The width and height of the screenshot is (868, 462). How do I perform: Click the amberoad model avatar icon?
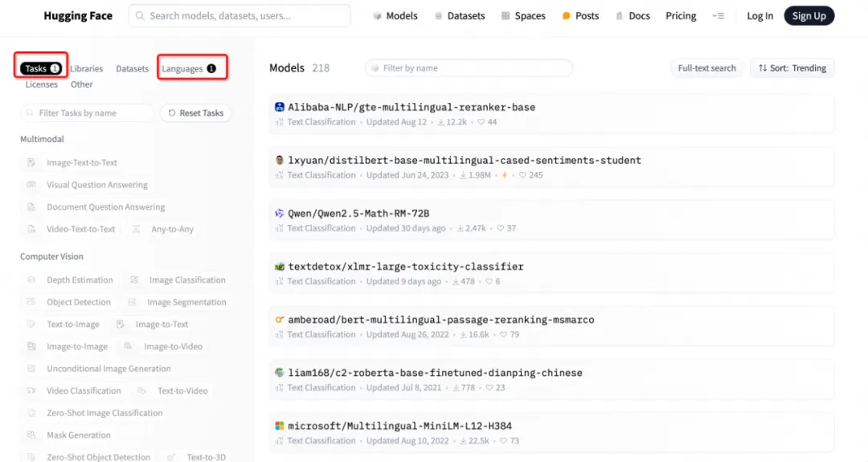click(280, 320)
